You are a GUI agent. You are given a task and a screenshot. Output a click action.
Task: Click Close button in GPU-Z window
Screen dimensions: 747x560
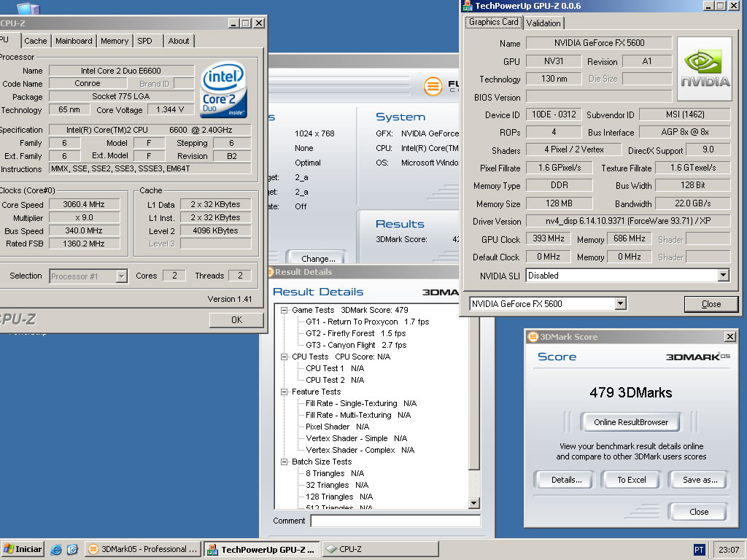click(x=711, y=304)
